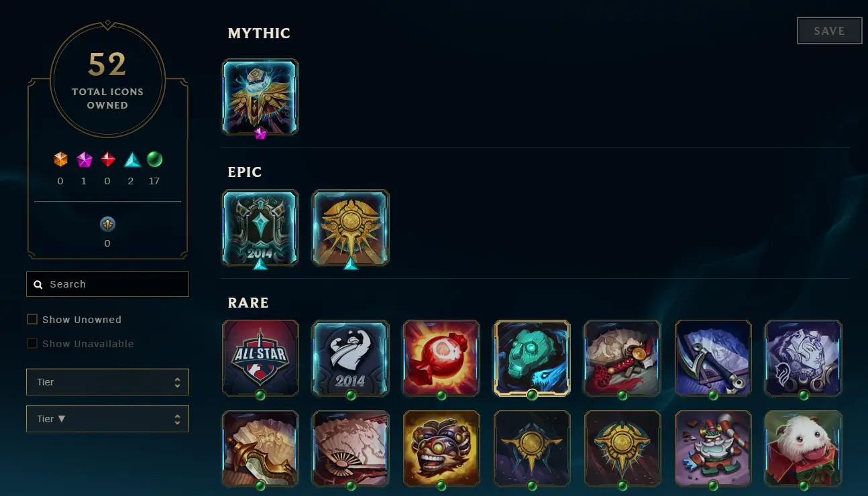Open the first Tier dropdown
Screen dimensions: 868x496
tap(107, 382)
